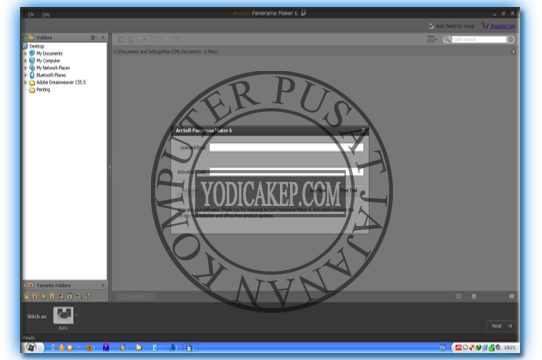Expand the Adobe Dreamweaver CS5.5 folder
The width and height of the screenshot is (542, 360).
[25, 82]
